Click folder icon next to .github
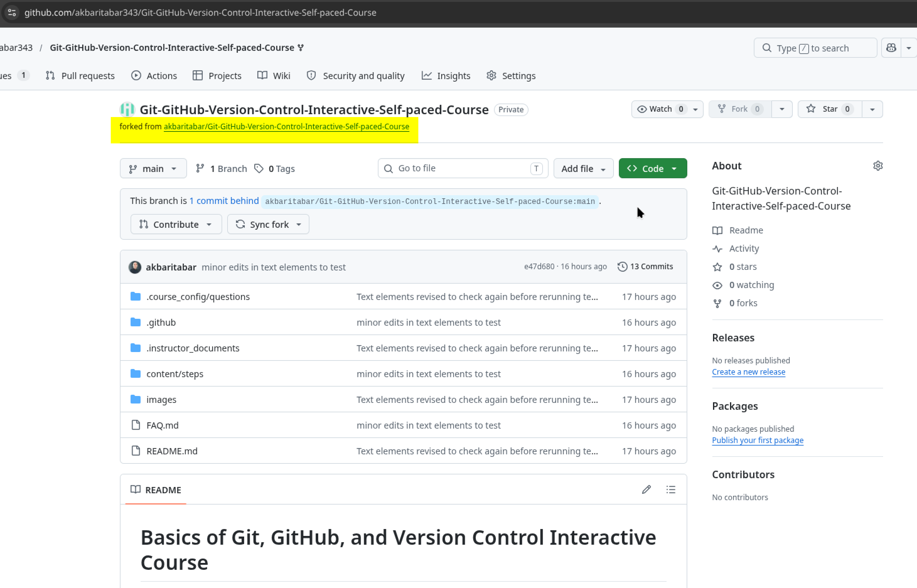 coord(136,322)
